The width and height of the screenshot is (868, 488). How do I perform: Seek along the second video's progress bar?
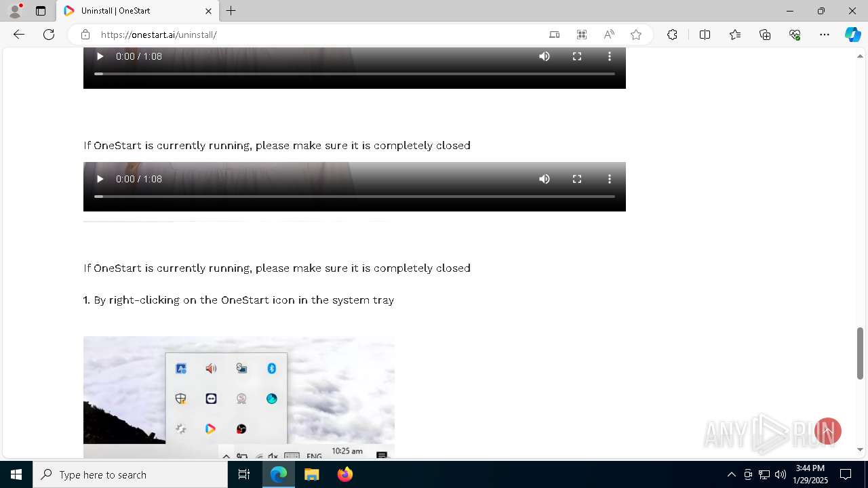355,196
